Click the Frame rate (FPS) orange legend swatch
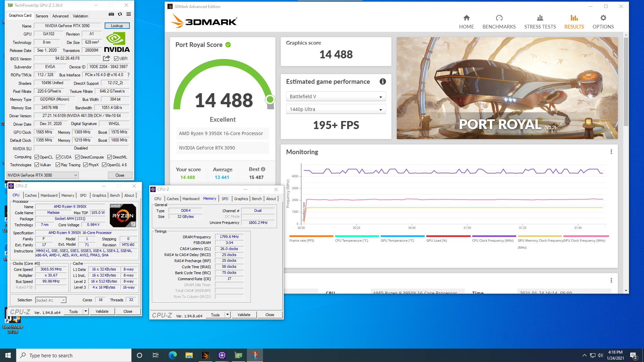The height and width of the screenshot is (362, 644). [311, 236]
